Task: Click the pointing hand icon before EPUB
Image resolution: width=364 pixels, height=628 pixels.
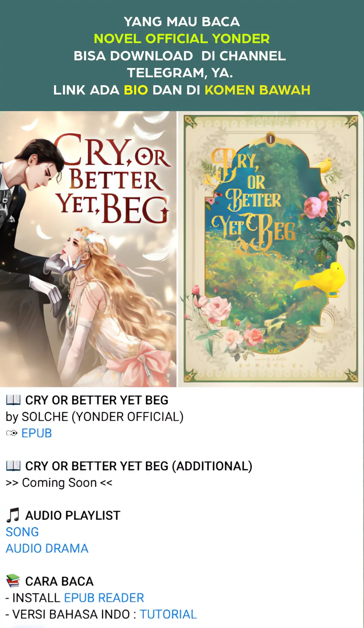Action: (x=12, y=433)
